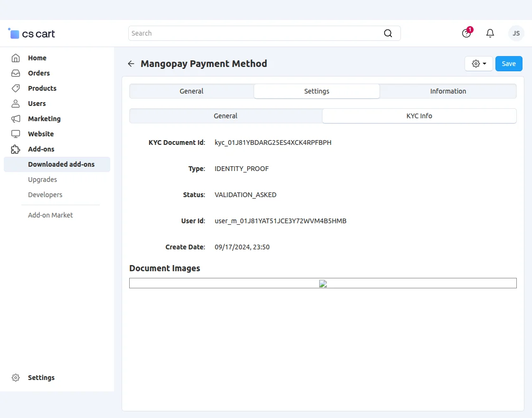Click the Mangopay Payment Method title
532x418 pixels.
204,64
